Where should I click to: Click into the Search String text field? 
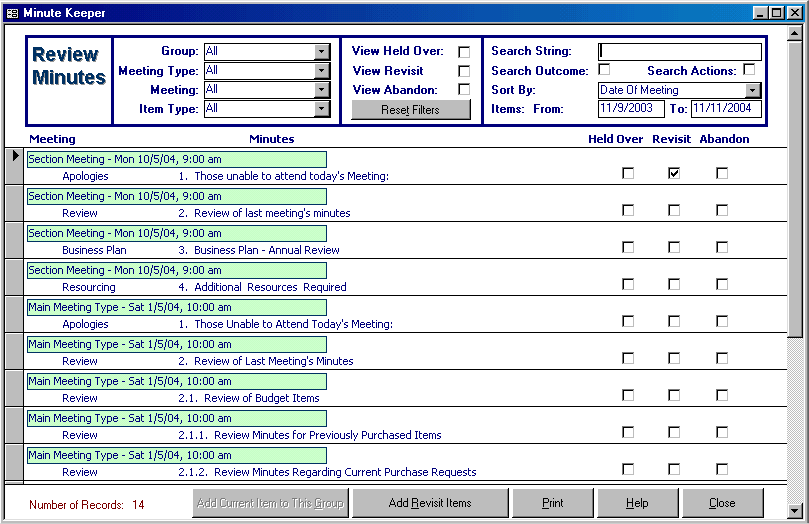(x=680, y=52)
